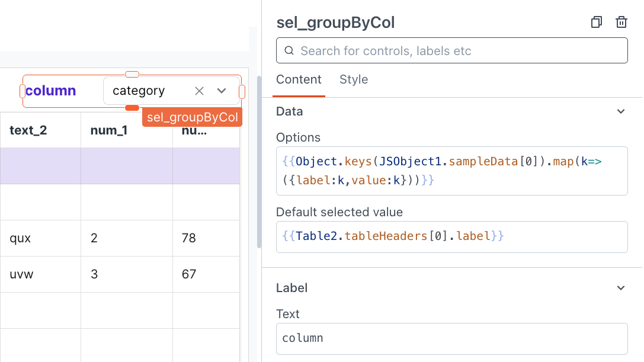Click the search magnifier icon
The height and width of the screenshot is (362, 644).
pyautogui.click(x=289, y=51)
